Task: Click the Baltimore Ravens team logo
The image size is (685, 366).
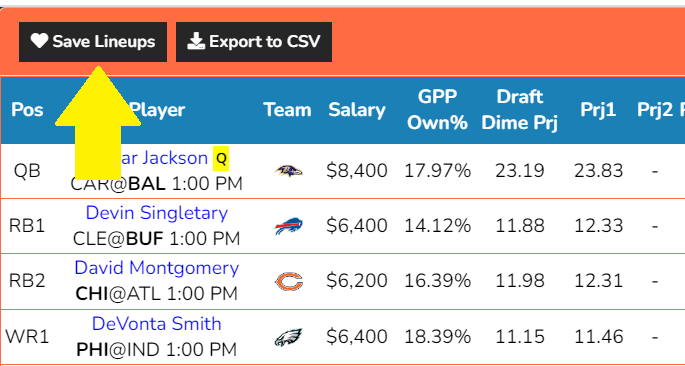Action: 288,171
